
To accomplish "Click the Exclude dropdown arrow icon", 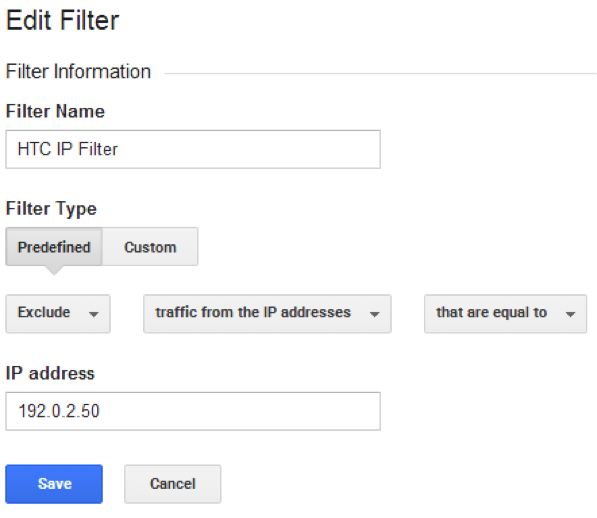I will 94,314.
